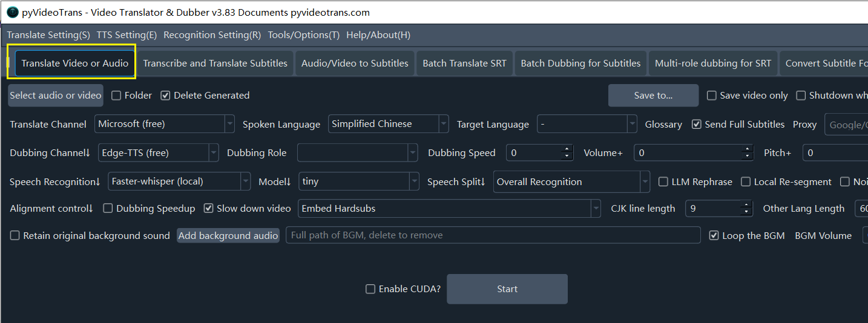This screenshot has height=323, width=868.
Task: Uncheck Delete Generated option
Action: (x=165, y=96)
